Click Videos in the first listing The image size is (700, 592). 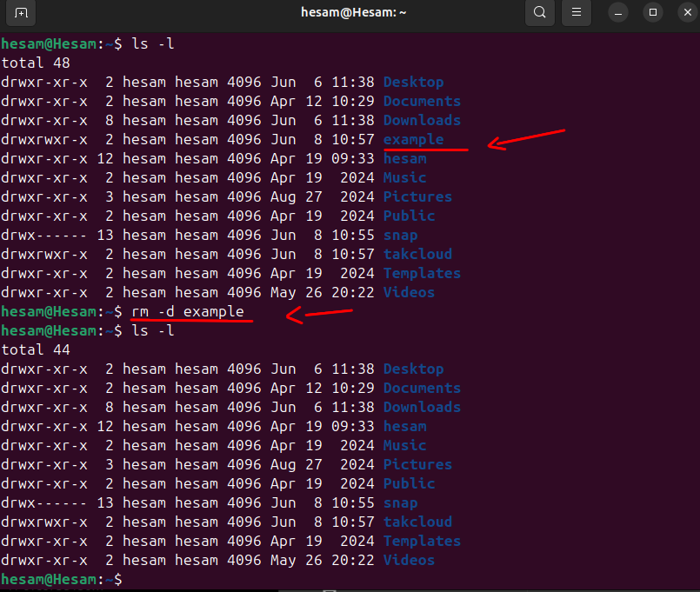tap(409, 293)
